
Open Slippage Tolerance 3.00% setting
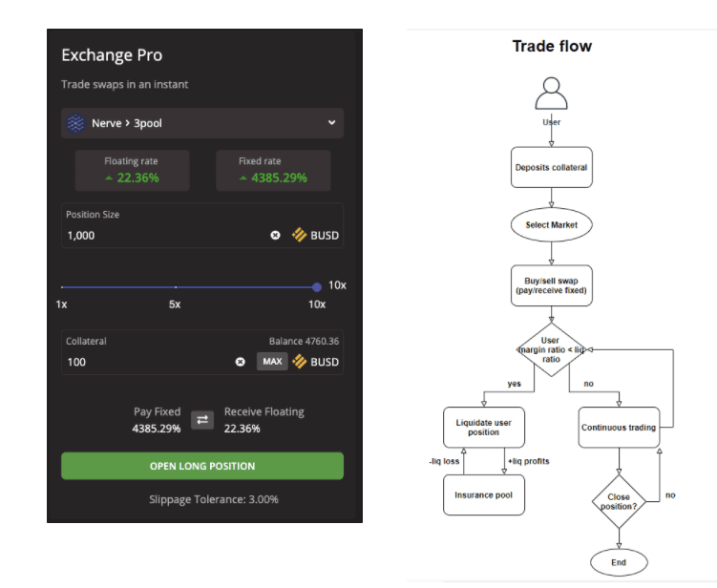tap(214, 499)
